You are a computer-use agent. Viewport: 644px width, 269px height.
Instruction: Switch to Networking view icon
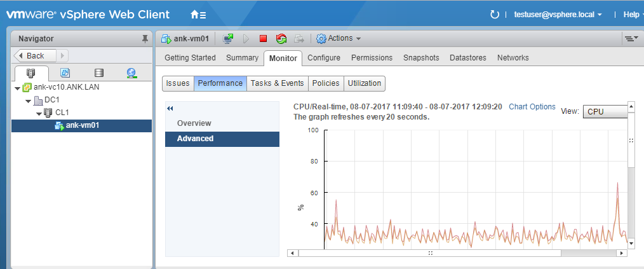pos(131,73)
